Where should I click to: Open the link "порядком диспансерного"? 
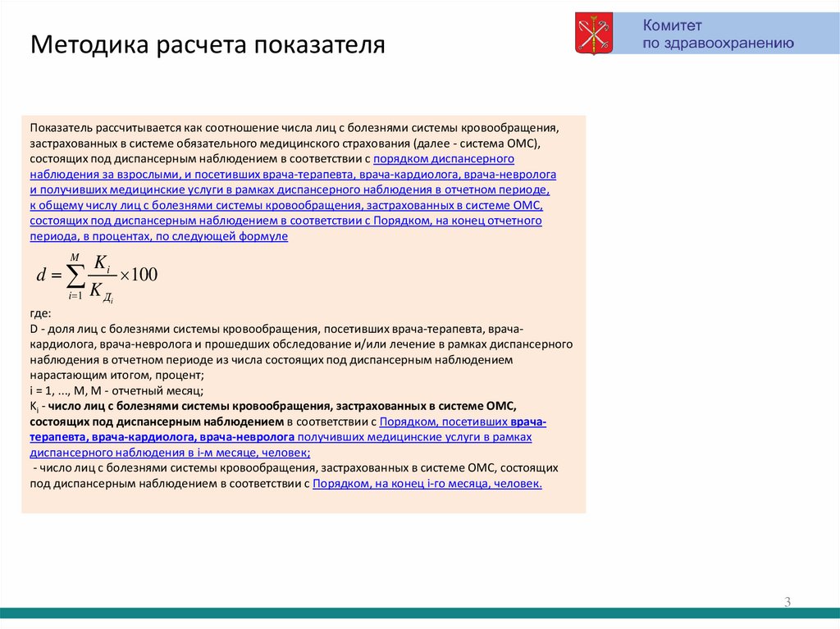pos(444,159)
